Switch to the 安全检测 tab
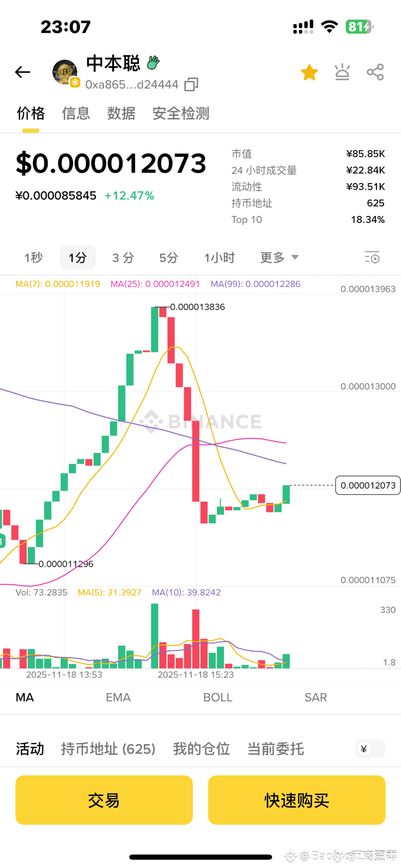The width and height of the screenshot is (401, 868). [x=180, y=113]
